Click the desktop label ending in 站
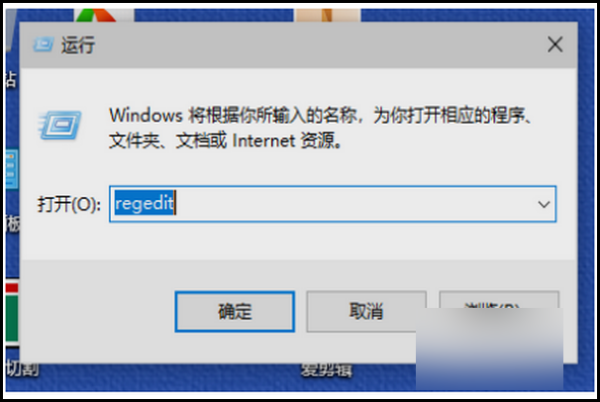 pyautogui.click(x=11, y=80)
